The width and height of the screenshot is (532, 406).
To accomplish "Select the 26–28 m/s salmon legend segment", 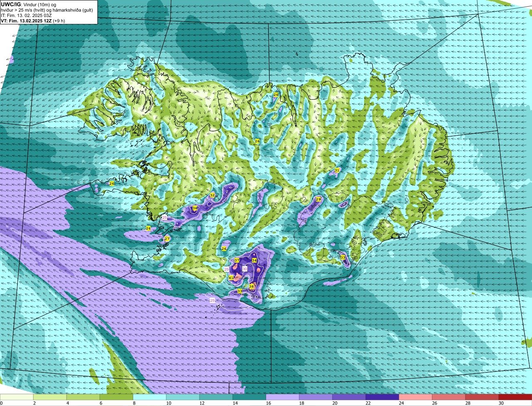I will click(x=449, y=397).
